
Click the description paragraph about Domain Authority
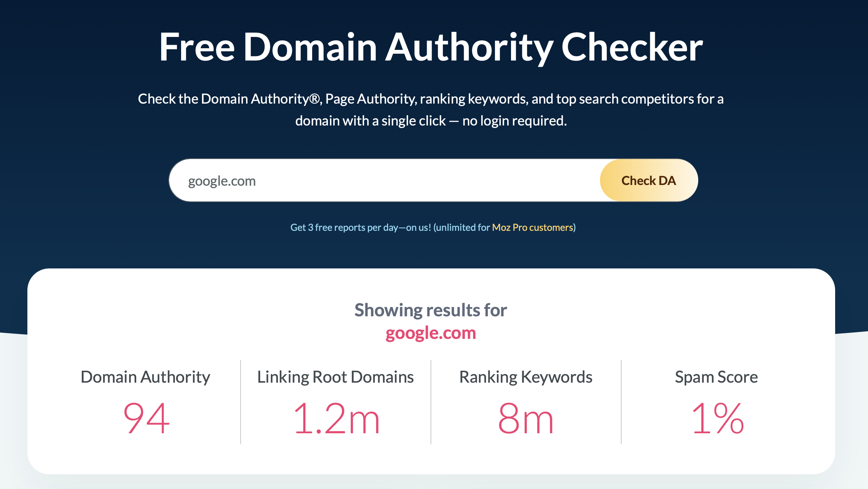(x=431, y=110)
